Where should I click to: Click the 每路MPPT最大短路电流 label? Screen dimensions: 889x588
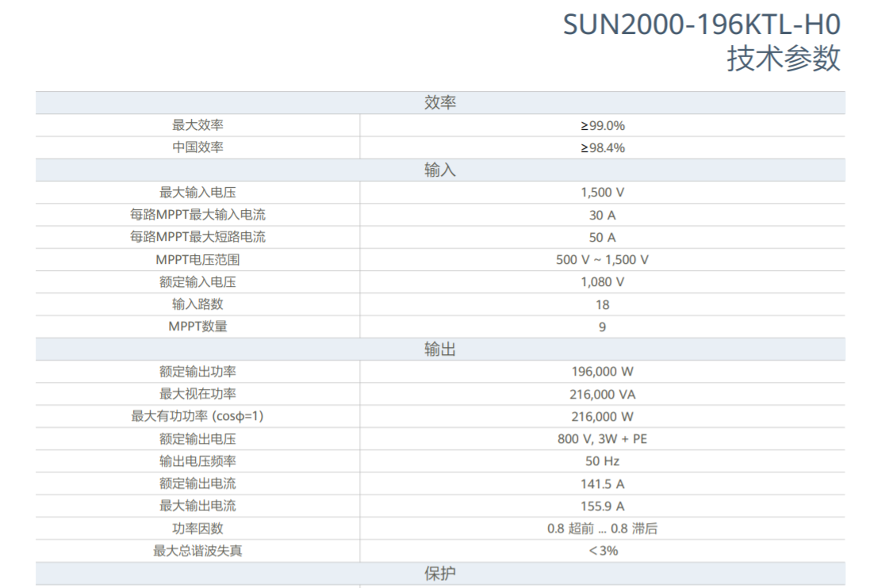pos(198,237)
